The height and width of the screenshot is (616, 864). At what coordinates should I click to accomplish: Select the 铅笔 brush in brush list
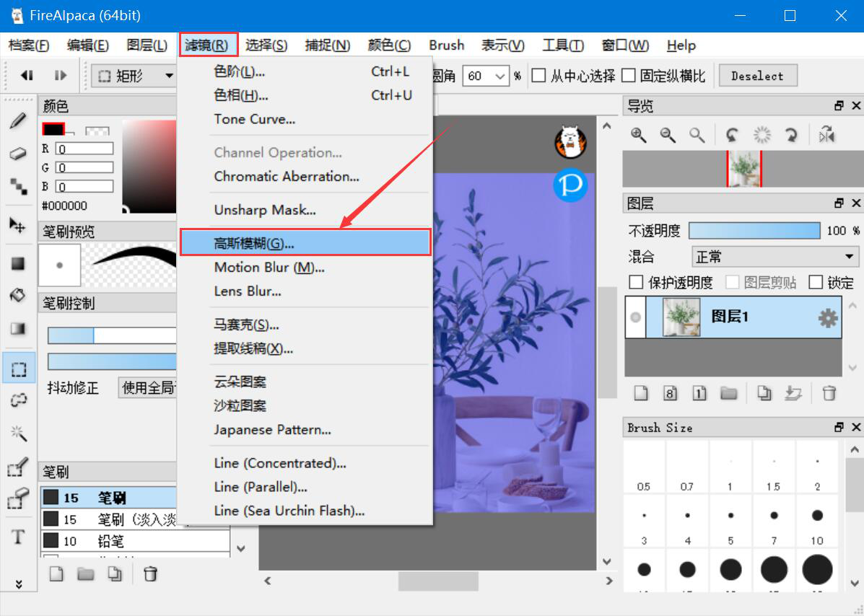pos(136,541)
